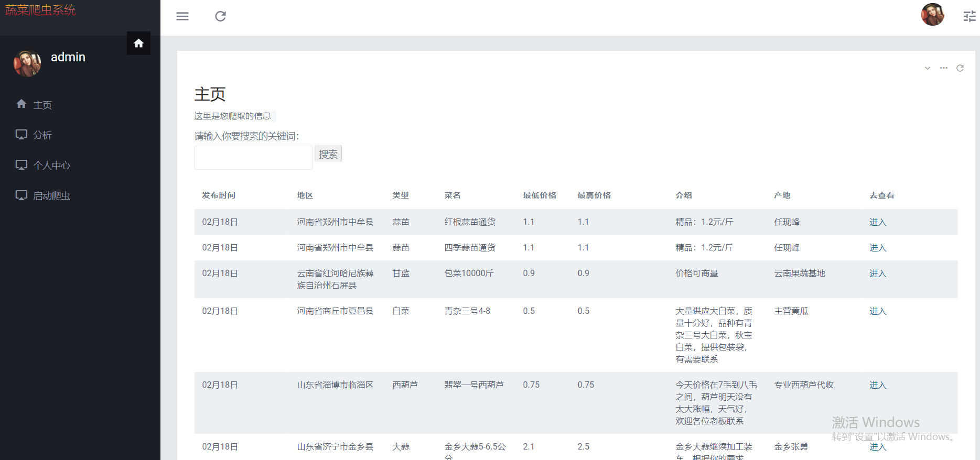Click the 甘蓝 type cell
The height and width of the screenshot is (460, 980).
[401, 273]
